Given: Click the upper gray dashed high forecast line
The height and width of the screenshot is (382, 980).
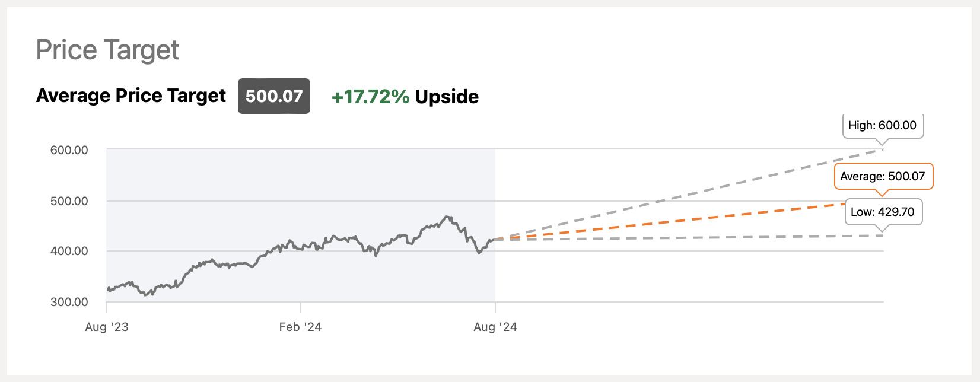Looking at the screenshot, I should pos(688,195).
